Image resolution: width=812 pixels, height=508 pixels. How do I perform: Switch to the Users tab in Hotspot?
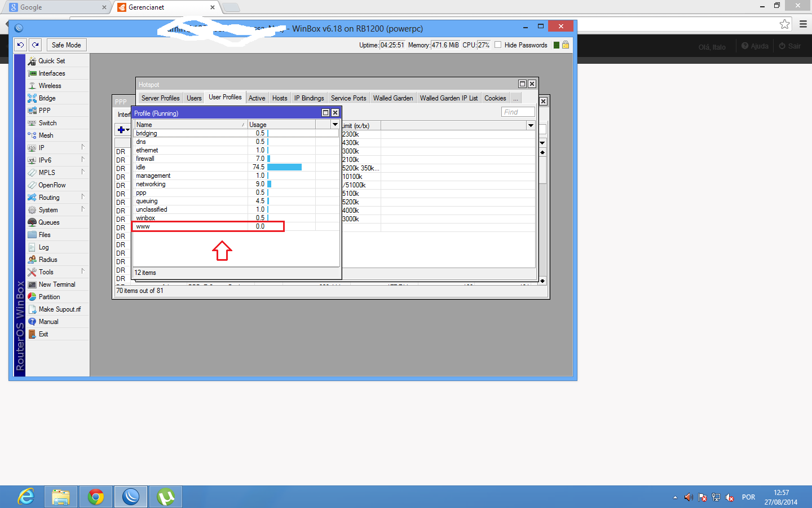pos(194,98)
